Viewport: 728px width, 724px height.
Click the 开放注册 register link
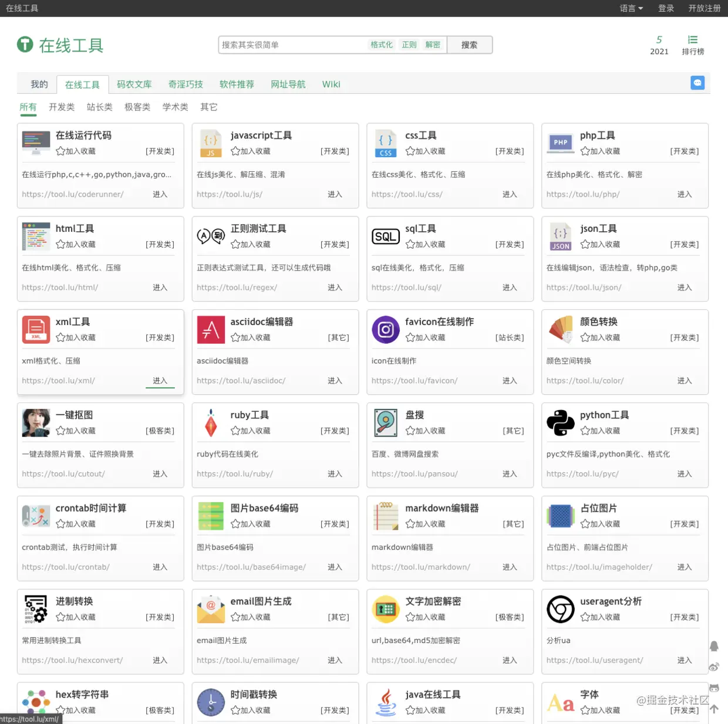click(705, 8)
